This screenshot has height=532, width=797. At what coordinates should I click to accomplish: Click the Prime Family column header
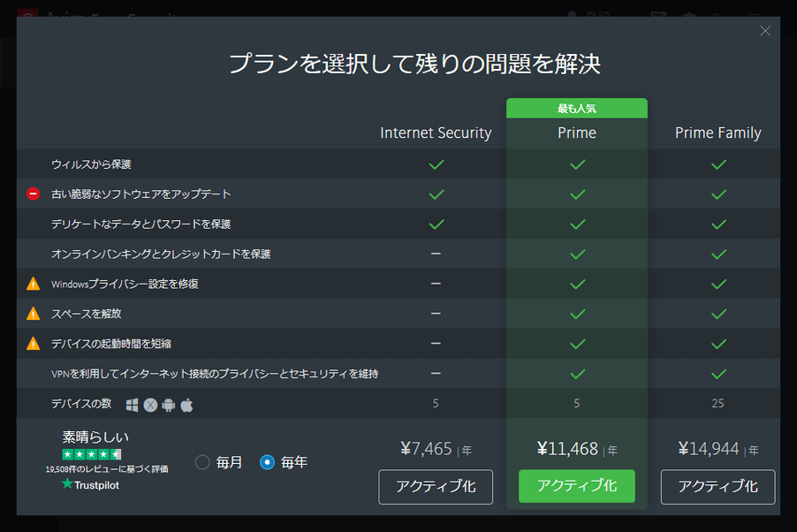click(717, 133)
